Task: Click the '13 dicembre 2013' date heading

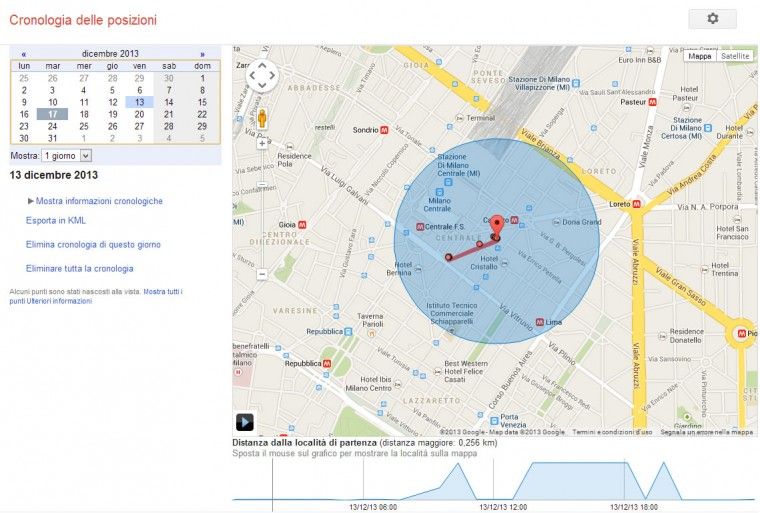Action: click(x=54, y=175)
